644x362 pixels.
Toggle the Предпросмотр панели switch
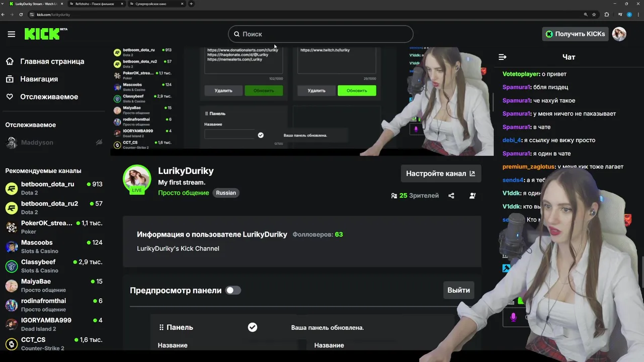coord(233,290)
